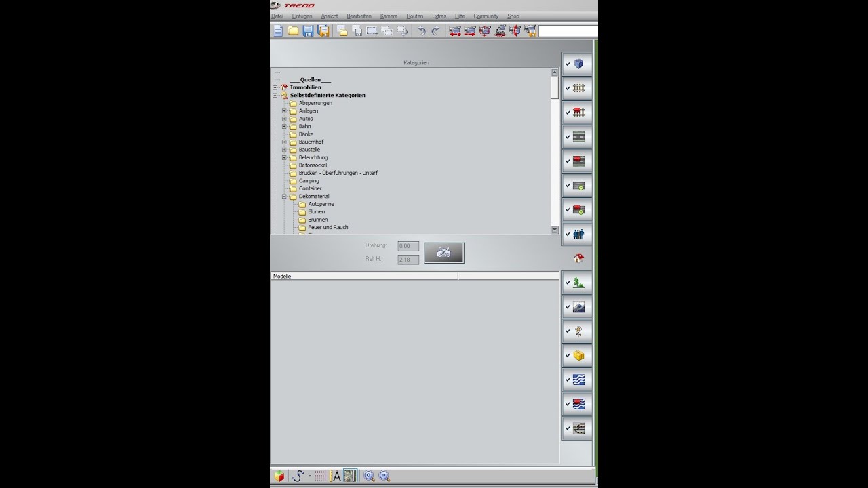
Task: Collapse the Dekomaterial folder
Action: coord(285,197)
